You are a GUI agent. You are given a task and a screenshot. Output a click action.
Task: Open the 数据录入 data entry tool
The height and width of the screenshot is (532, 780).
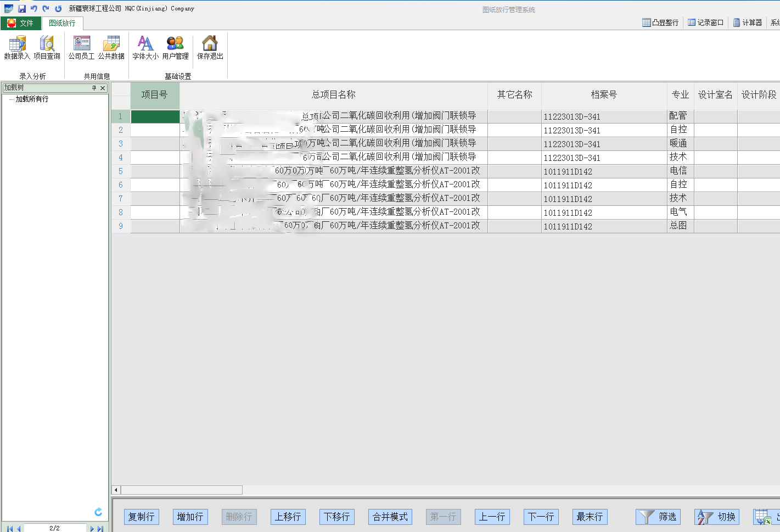point(17,47)
